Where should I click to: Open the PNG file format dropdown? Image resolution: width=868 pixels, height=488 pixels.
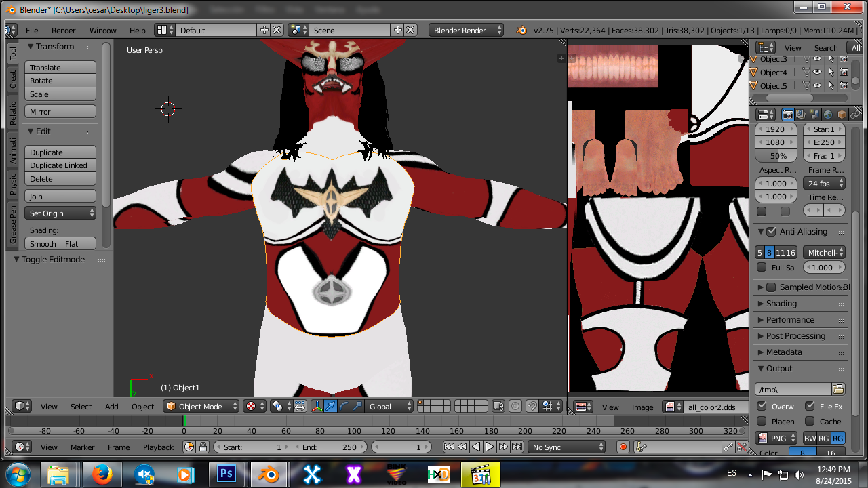[777, 438]
